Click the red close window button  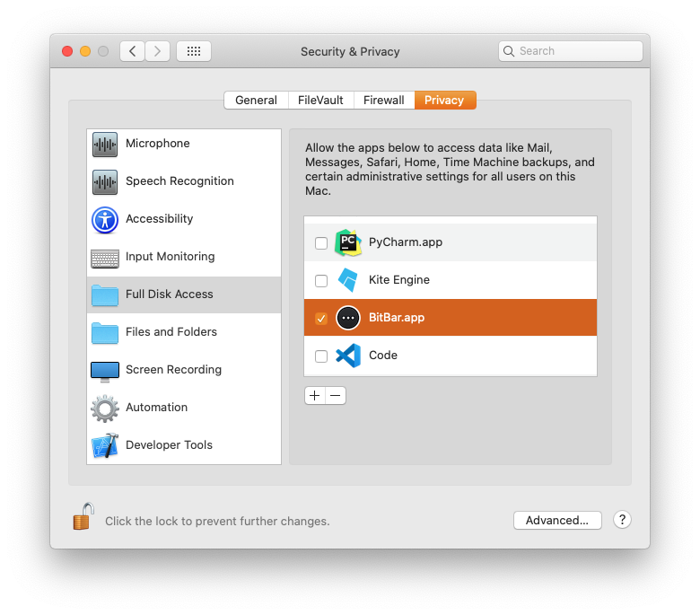(x=67, y=51)
